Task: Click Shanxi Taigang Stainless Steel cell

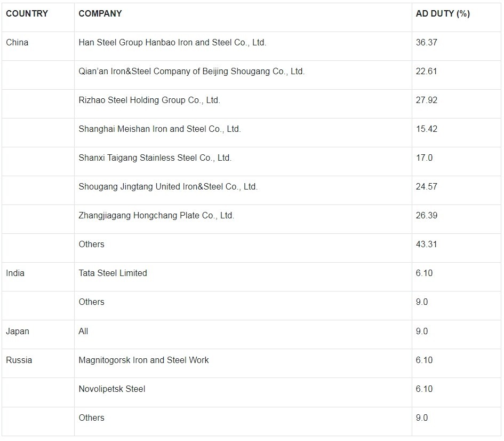Action: [155, 158]
